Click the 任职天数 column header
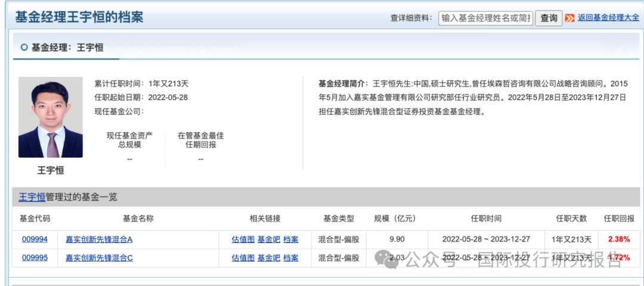Screen dimensions: 644x286 click(571, 219)
